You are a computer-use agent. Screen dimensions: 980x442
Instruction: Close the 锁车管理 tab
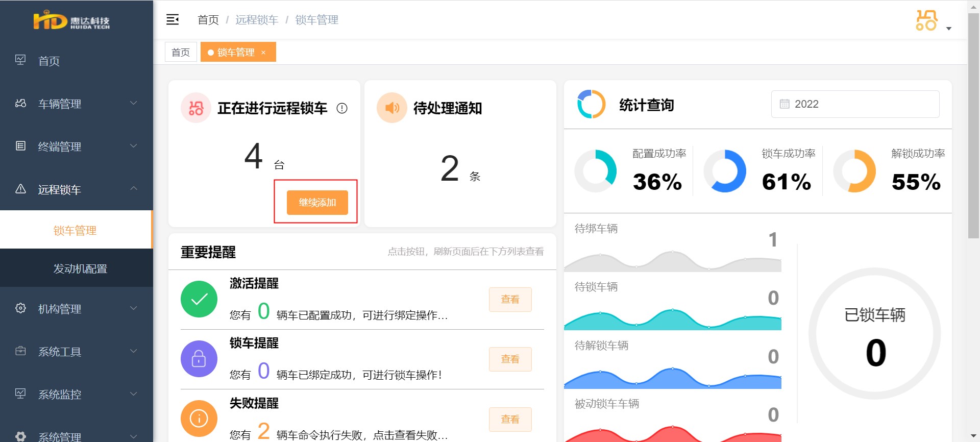click(263, 53)
